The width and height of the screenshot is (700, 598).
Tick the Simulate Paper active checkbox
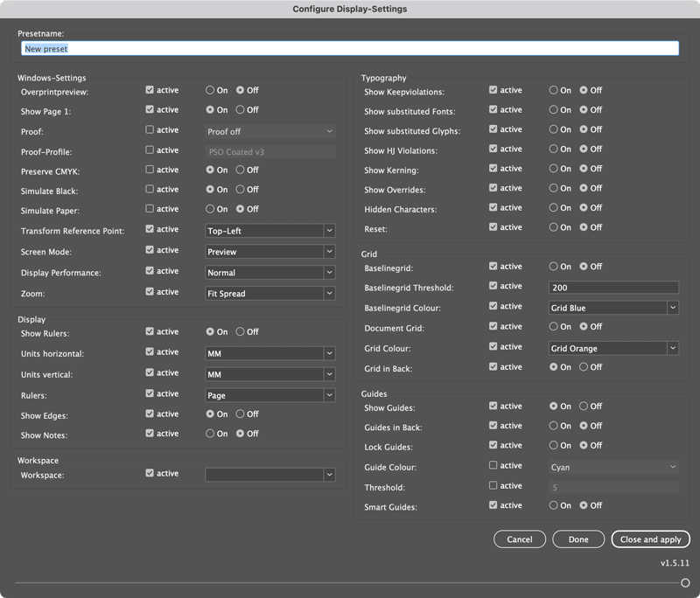(x=150, y=209)
